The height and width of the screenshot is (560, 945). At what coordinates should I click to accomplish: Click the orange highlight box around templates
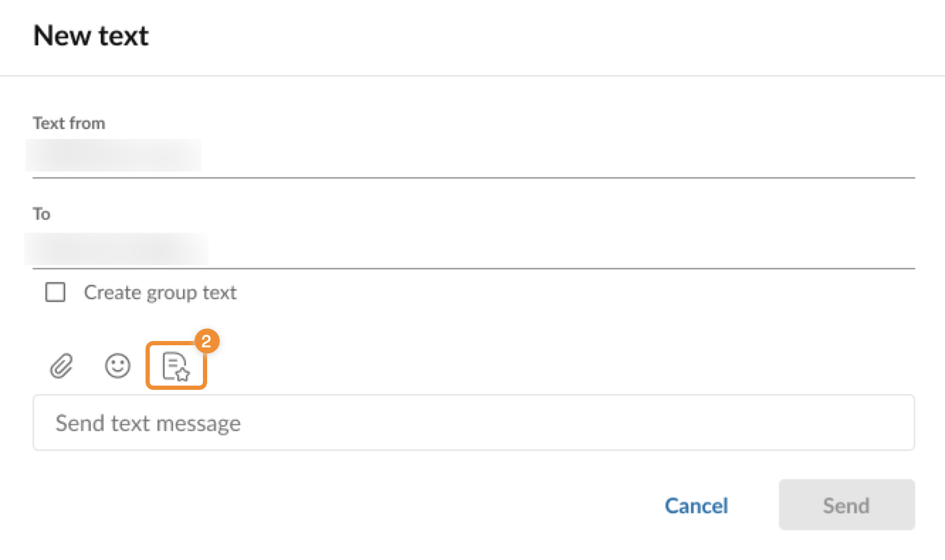click(x=148, y=366)
